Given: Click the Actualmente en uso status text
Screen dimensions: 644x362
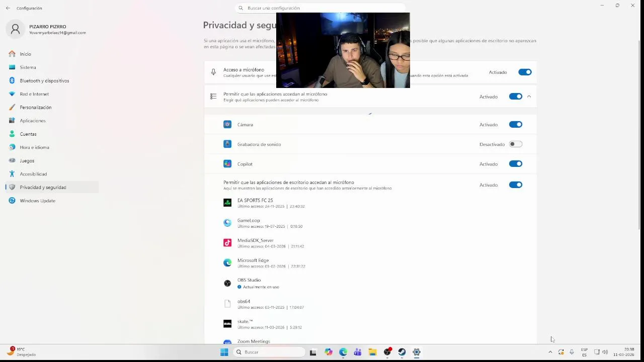Looking at the screenshot, I should coord(261,287).
